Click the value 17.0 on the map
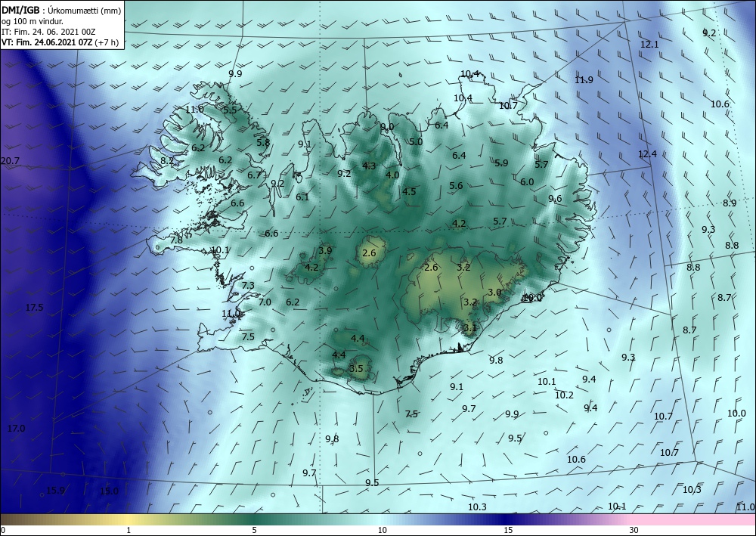 (x=17, y=429)
